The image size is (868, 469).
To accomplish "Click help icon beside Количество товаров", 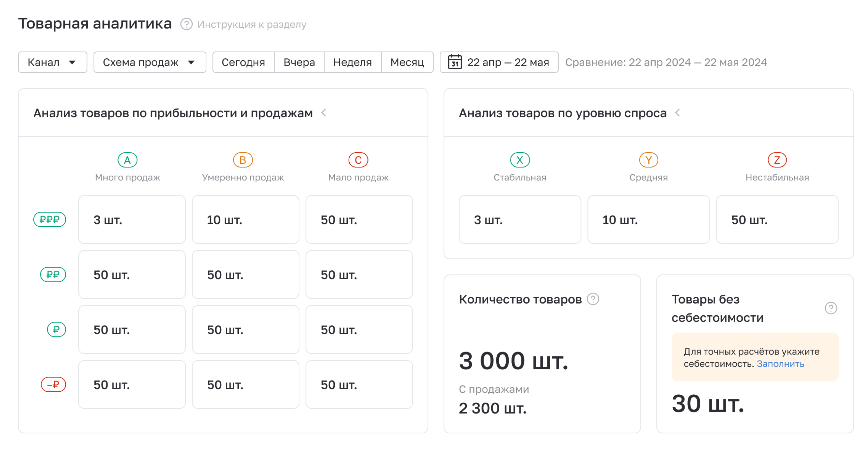I will 593,299.
